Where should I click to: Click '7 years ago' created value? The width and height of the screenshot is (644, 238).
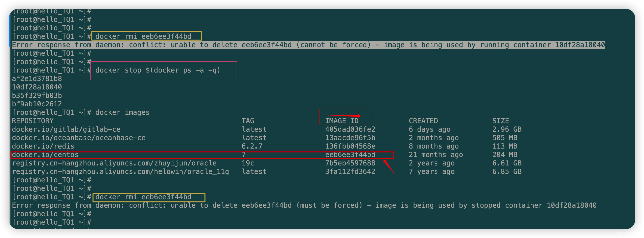(431, 172)
